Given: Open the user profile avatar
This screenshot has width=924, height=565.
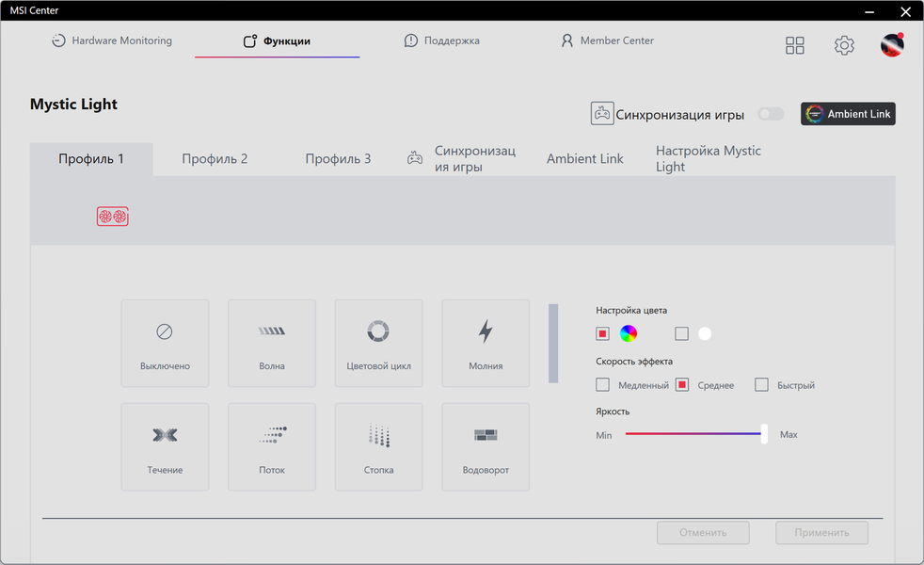Looking at the screenshot, I should tap(892, 45).
